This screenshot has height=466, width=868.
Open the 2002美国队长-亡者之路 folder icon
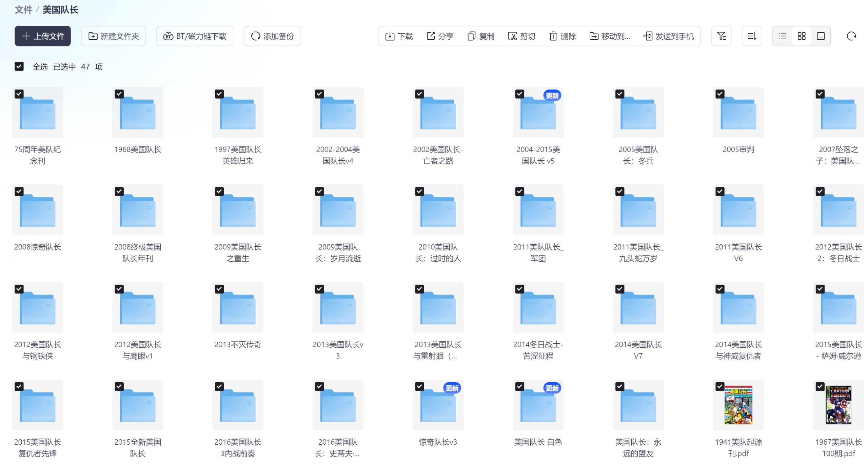438,113
